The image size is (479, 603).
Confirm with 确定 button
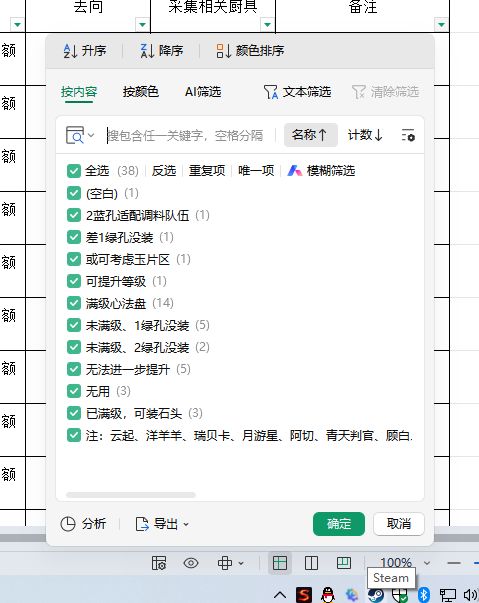pos(339,524)
